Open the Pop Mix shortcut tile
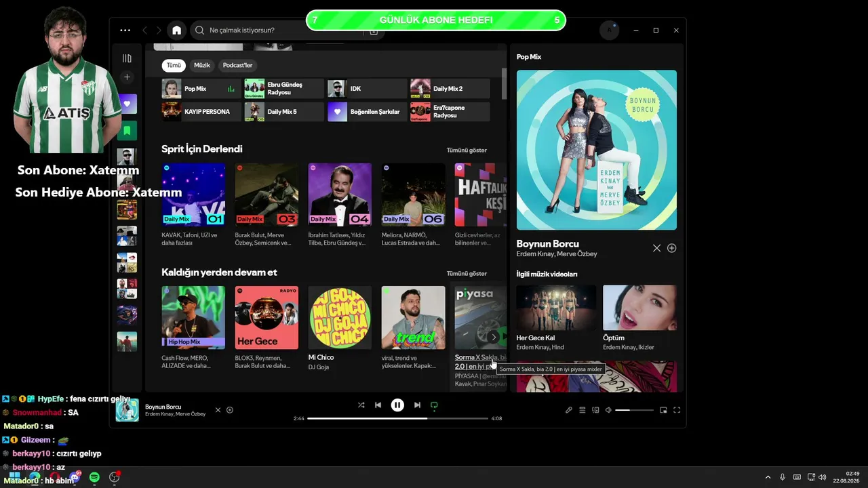868x488 pixels. pyautogui.click(x=201, y=89)
